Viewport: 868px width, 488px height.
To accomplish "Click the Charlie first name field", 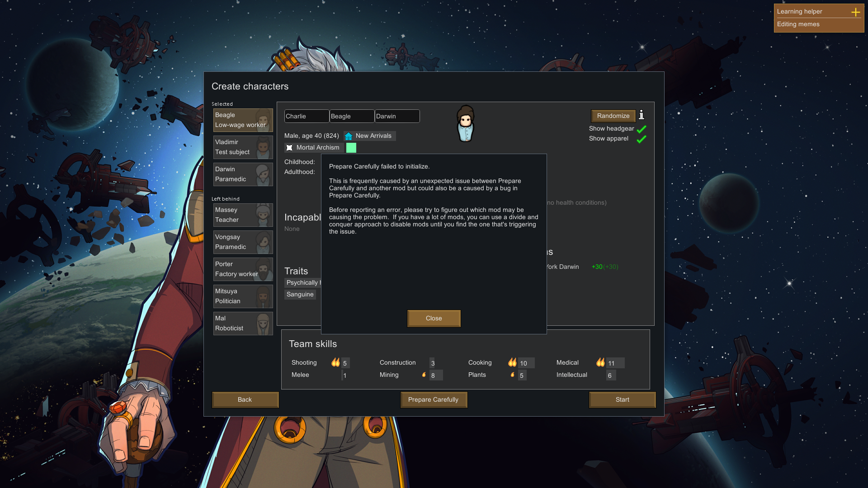I will (x=307, y=116).
